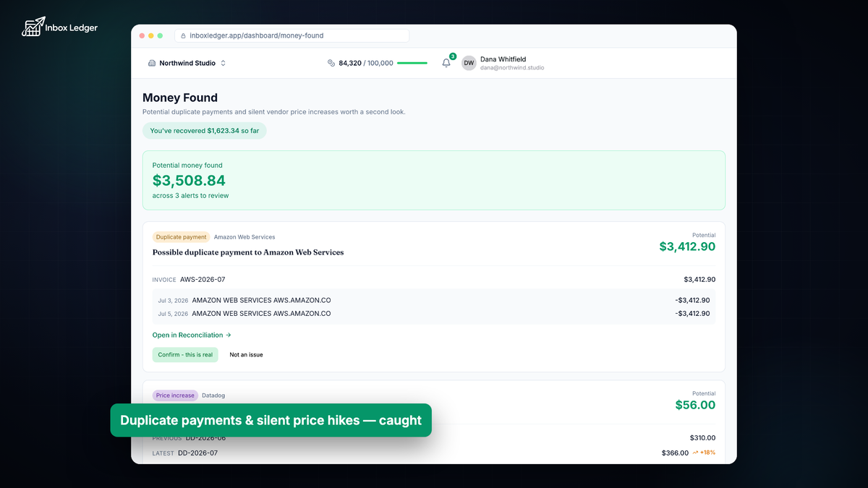Viewport: 868px width, 488px height.
Task: Click the dana@northwind.studio email text
Action: point(512,68)
